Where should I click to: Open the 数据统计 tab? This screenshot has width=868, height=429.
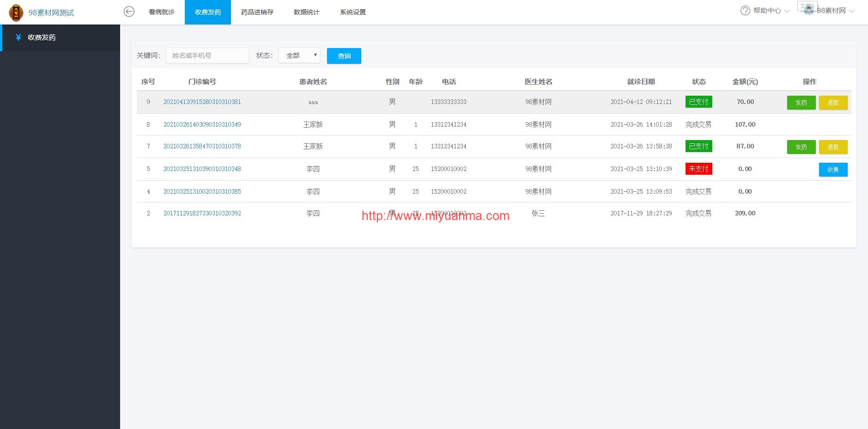[307, 12]
